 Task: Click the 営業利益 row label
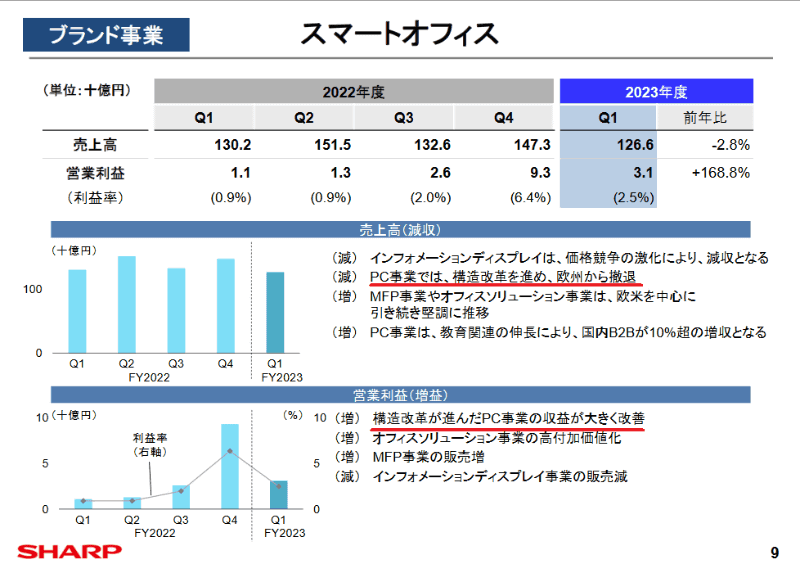tap(95, 173)
